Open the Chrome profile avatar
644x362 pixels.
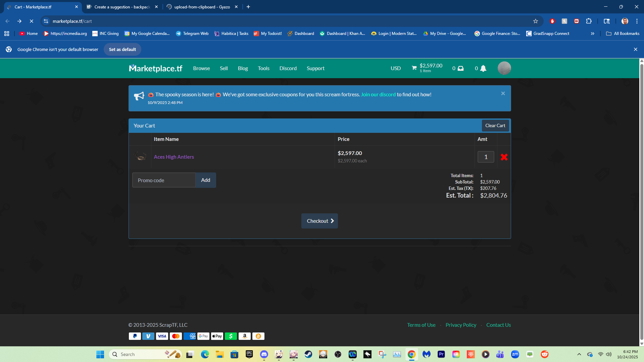(625, 21)
